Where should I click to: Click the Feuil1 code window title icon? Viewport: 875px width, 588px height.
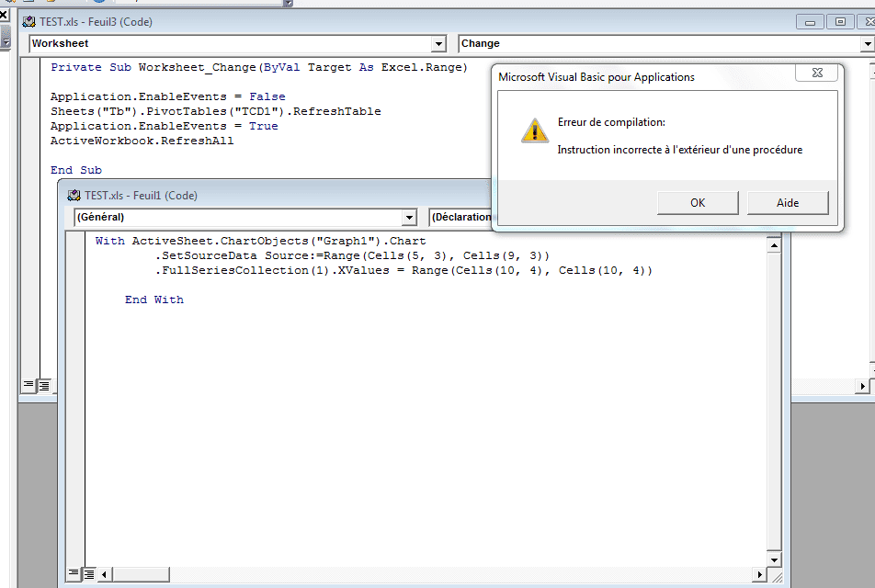click(x=74, y=196)
